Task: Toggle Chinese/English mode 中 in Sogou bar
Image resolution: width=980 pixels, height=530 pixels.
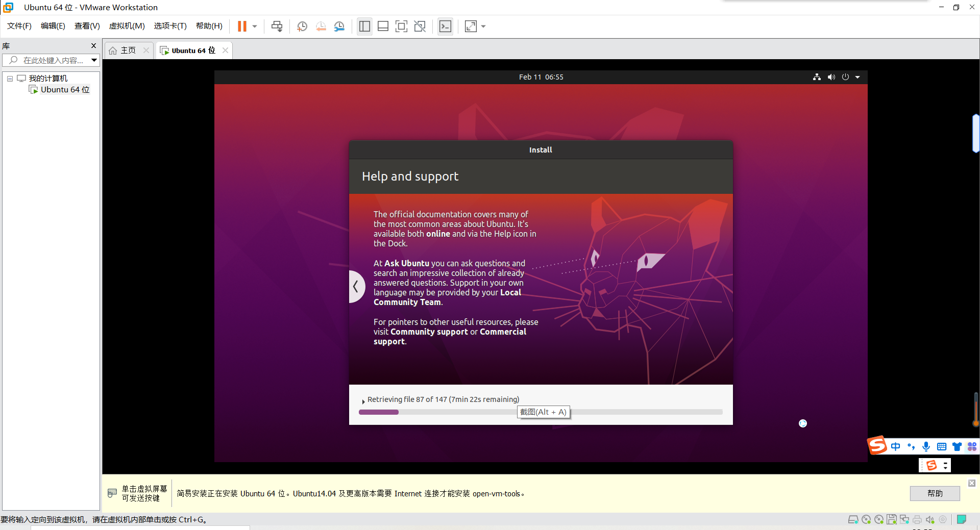Action: tap(895, 446)
